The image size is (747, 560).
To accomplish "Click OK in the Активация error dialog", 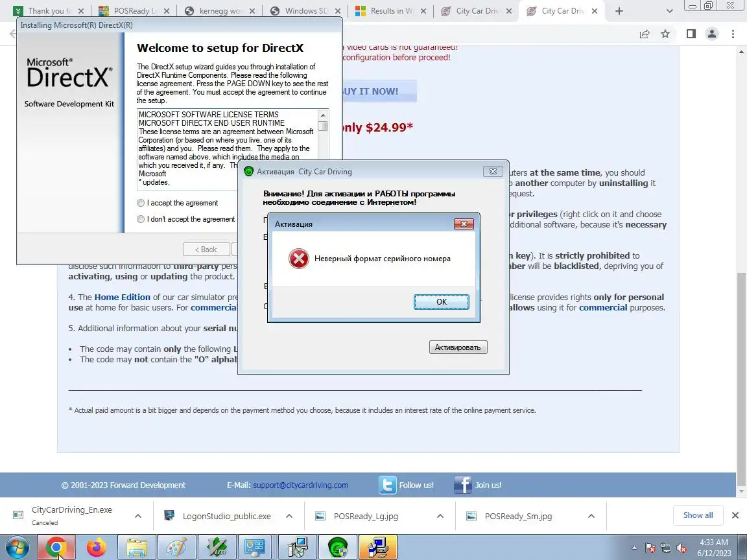I will click(441, 301).
